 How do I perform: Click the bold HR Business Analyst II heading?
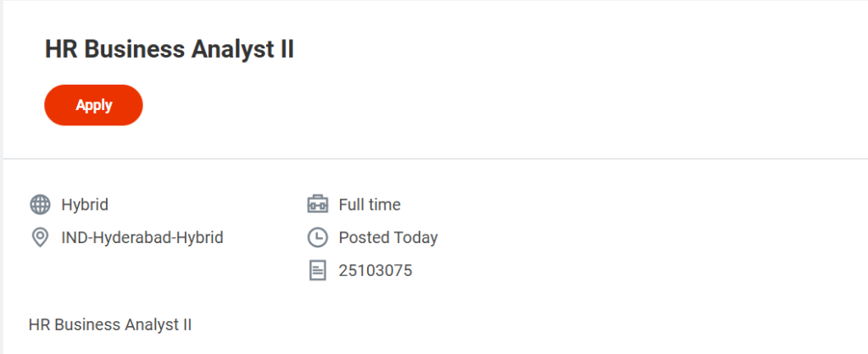point(169,49)
